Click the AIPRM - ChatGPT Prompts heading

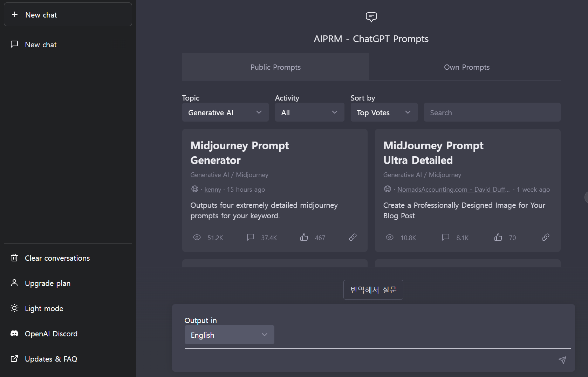pos(371,39)
